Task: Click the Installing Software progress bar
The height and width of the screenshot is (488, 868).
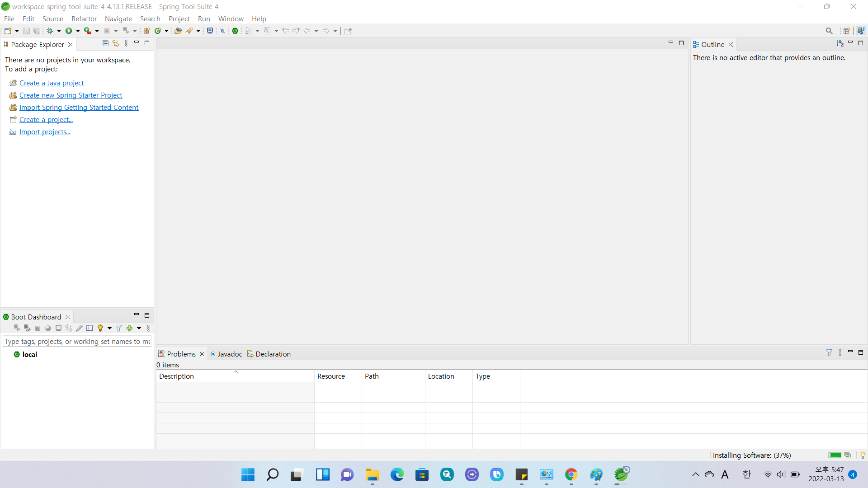Action: (x=835, y=455)
